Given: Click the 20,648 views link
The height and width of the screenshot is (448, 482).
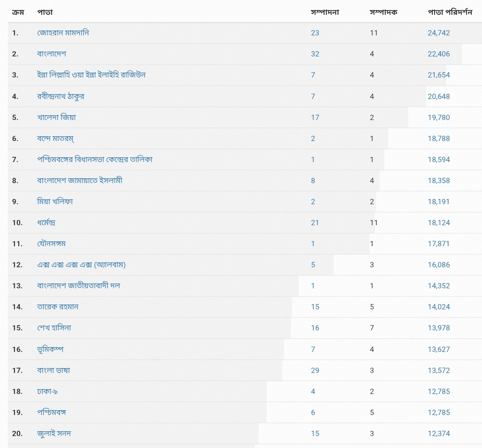Looking at the screenshot, I should tap(438, 96).
